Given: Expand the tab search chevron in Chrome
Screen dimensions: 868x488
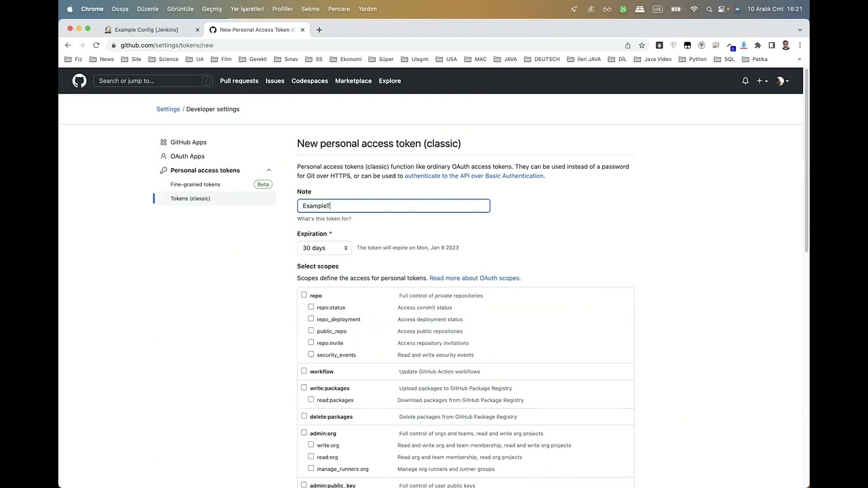Looking at the screenshot, I should point(800,30).
